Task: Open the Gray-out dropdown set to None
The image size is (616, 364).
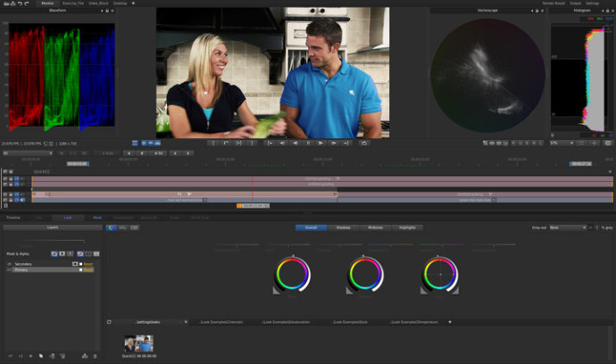Action: click(568, 227)
